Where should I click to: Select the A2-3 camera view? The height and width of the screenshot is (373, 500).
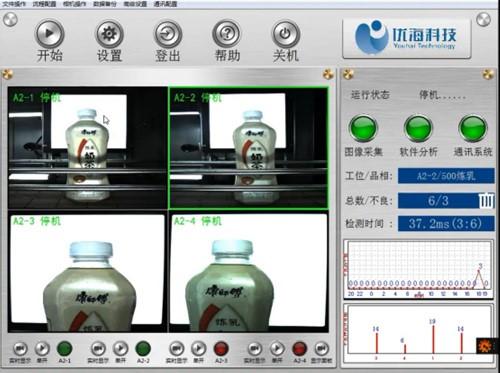88,272
